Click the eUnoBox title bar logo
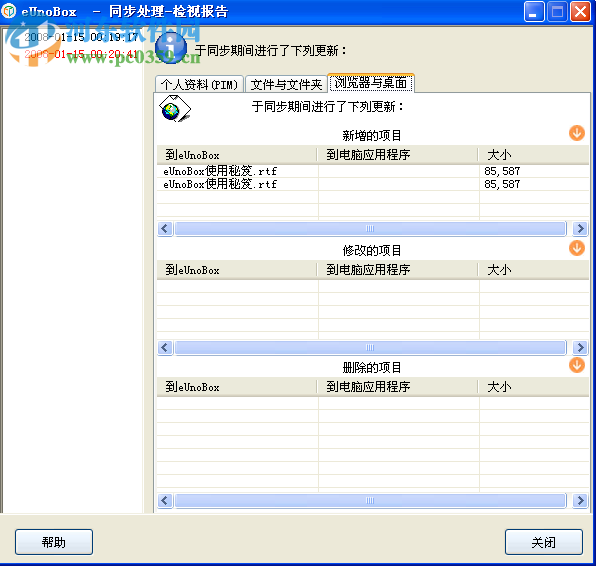The width and height of the screenshot is (598, 566). [x=8, y=11]
